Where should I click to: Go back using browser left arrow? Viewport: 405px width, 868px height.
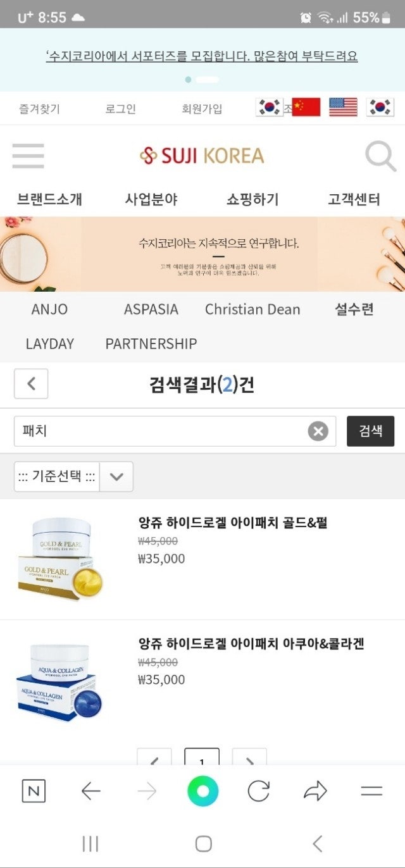tap(91, 791)
